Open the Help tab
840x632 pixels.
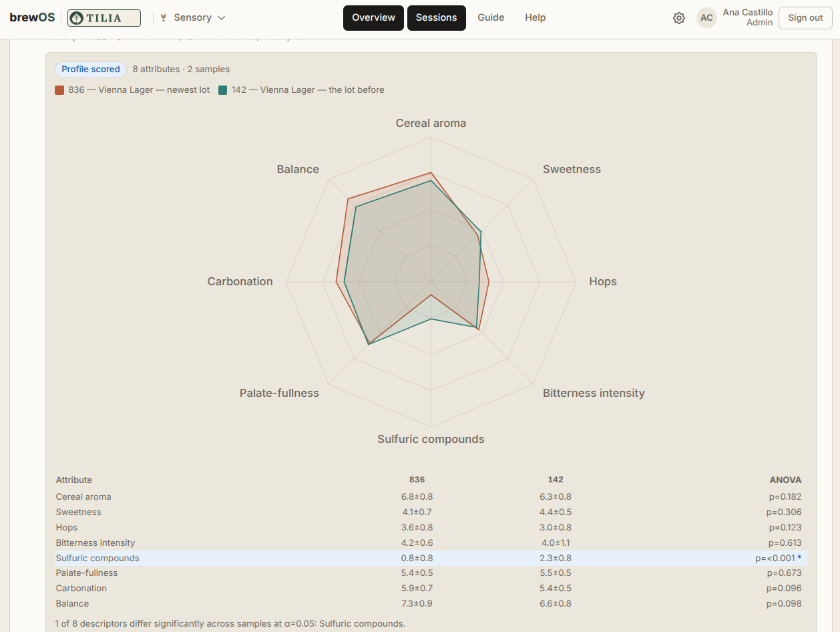pyautogui.click(x=536, y=18)
